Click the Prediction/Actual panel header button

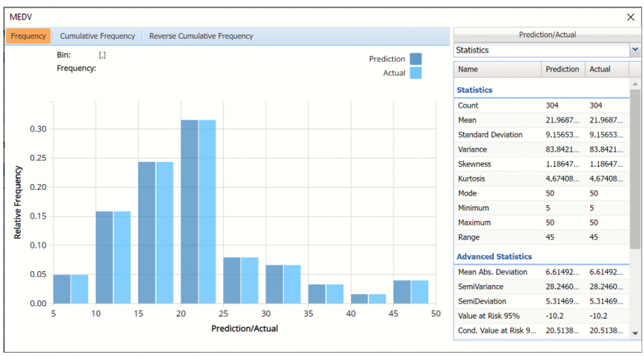coord(547,34)
